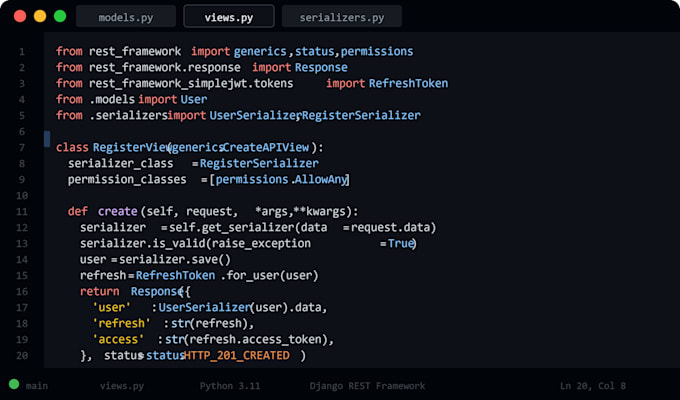This screenshot has height=400, width=680.
Task: Click line number 20 in the gutter
Action: coord(22,356)
